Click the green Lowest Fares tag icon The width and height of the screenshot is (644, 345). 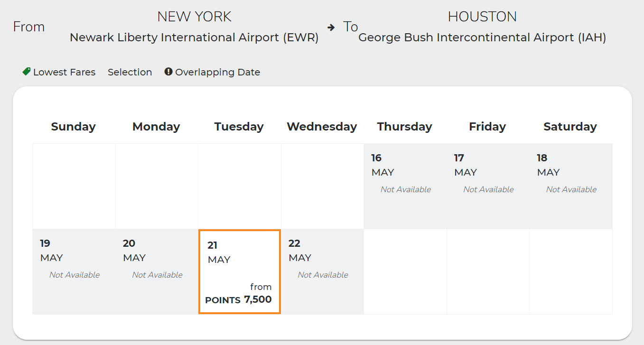click(x=27, y=72)
